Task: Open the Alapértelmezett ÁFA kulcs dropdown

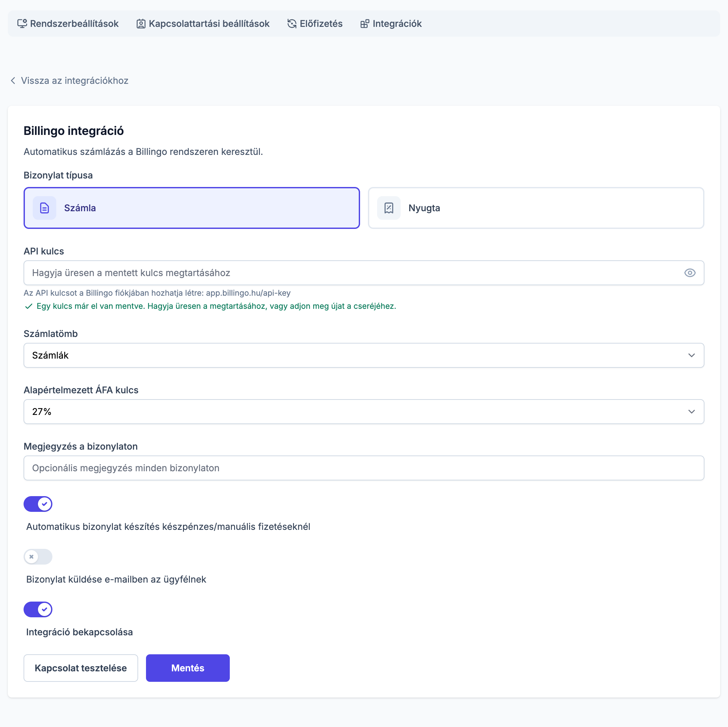Action: (364, 412)
